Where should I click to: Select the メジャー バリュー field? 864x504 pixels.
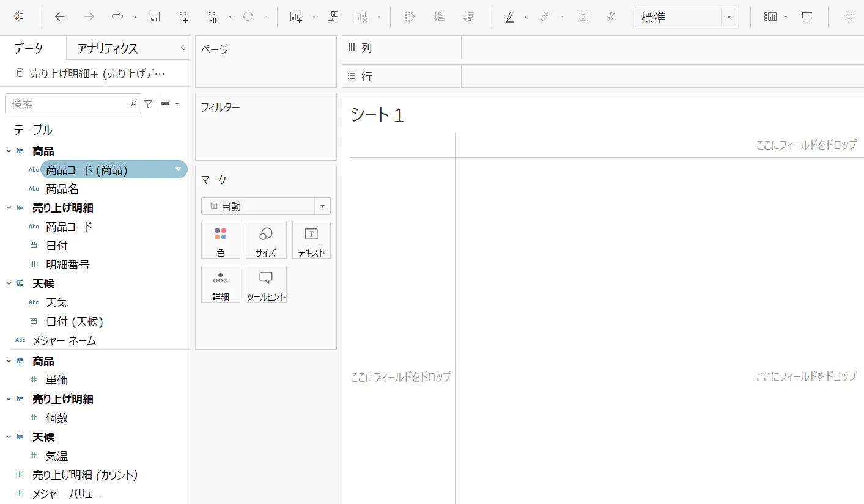[67, 494]
